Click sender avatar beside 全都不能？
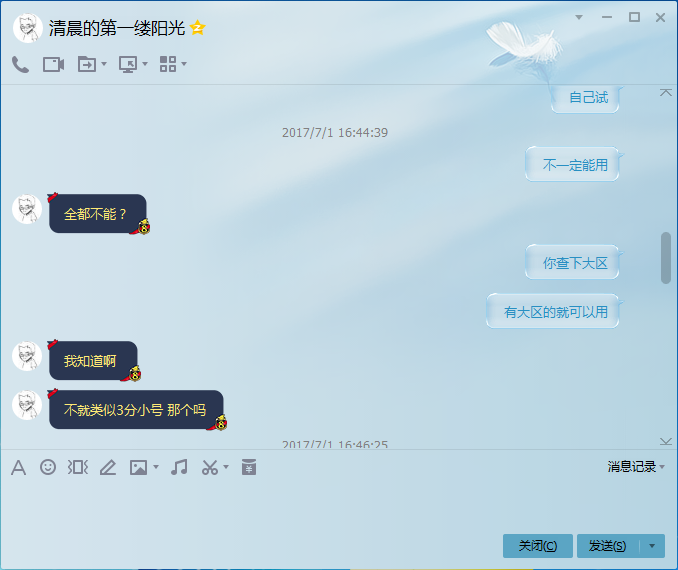 27,209
